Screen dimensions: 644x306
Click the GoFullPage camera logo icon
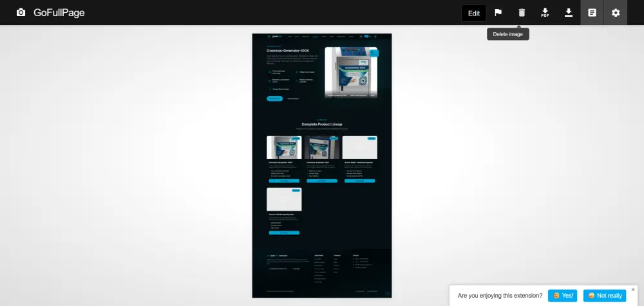(x=21, y=13)
